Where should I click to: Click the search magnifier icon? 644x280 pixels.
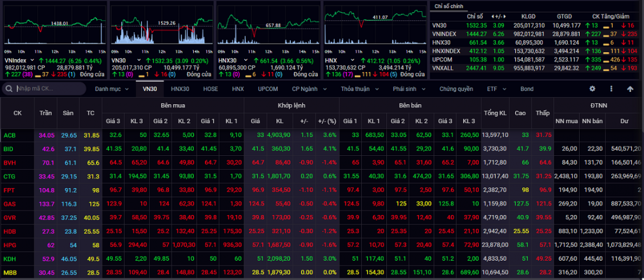tap(9, 89)
